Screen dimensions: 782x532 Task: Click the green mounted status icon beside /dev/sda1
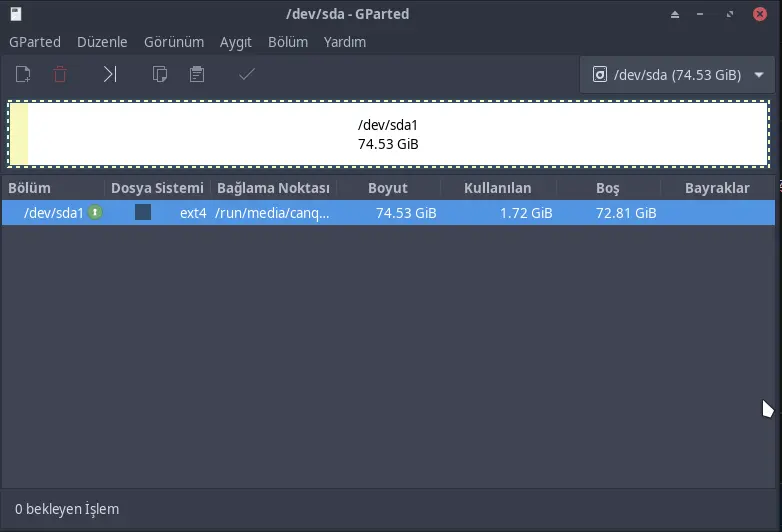(95, 212)
